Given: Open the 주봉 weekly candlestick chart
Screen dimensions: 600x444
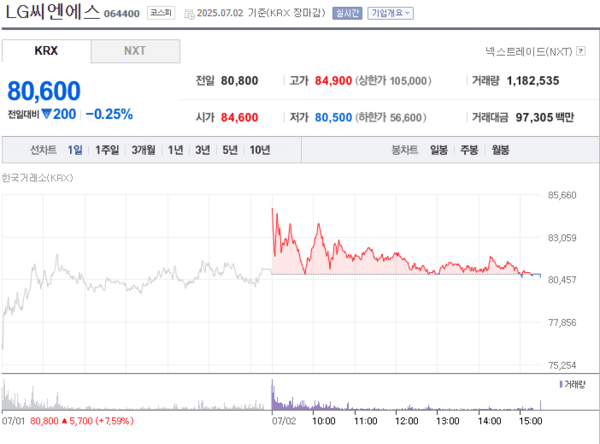Looking at the screenshot, I should [x=469, y=150].
